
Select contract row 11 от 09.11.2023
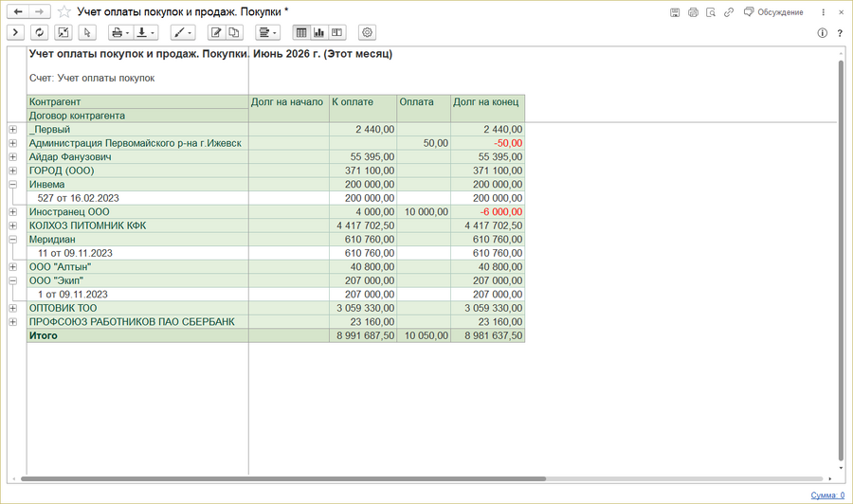click(x=137, y=253)
